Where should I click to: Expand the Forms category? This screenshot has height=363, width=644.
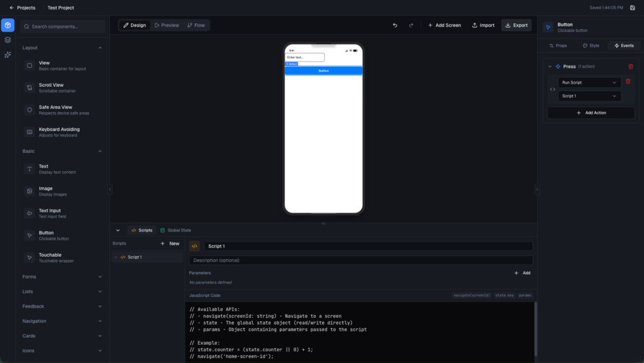100,277
